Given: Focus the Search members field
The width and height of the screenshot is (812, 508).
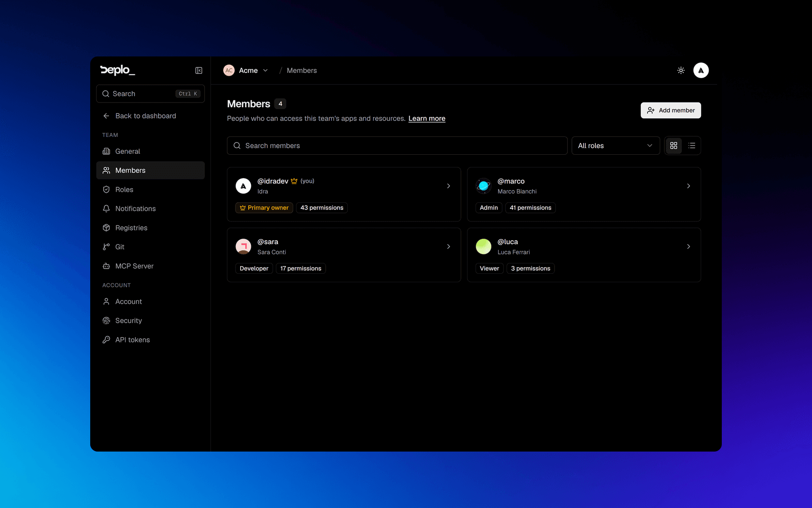Looking at the screenshot, I should [x=397, y=146].
